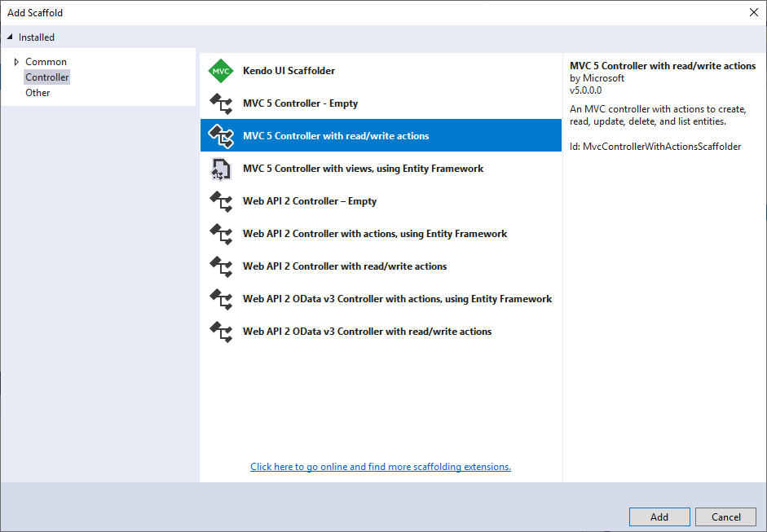Expand the Common tree node arrow
Viewport: 767px width, 532px height.
(16, 62)
